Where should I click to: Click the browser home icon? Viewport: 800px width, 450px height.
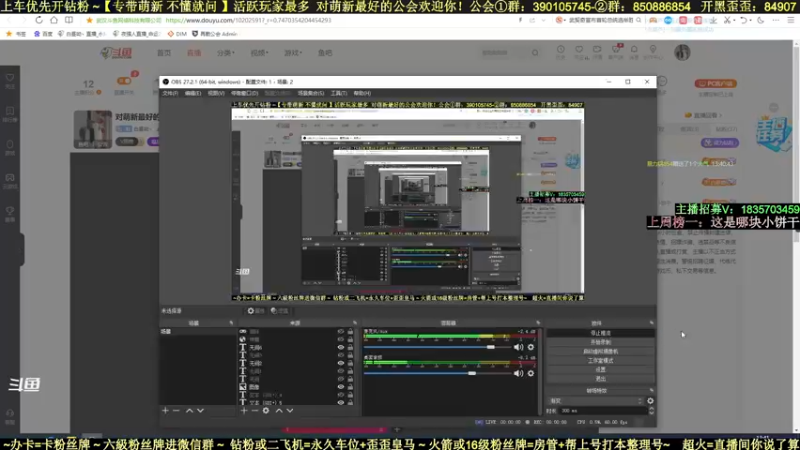click(54, 20)
